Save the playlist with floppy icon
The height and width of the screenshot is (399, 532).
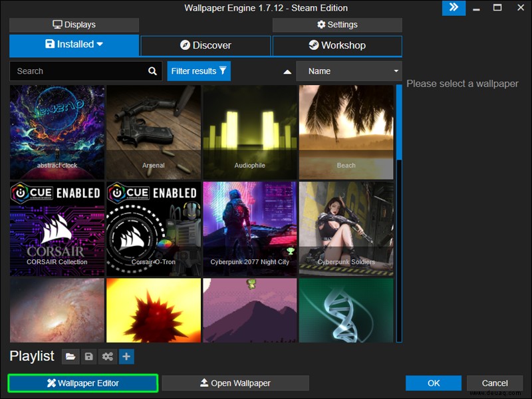pos(89,356)
